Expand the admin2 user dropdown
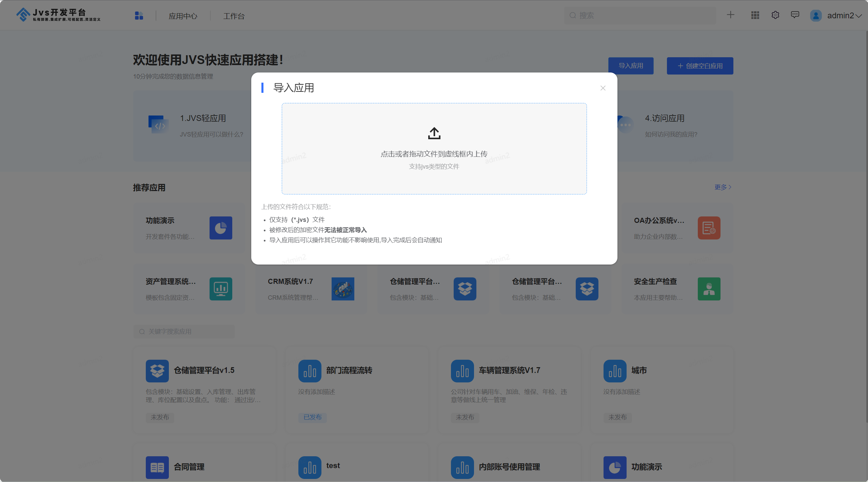 point(844,16)
